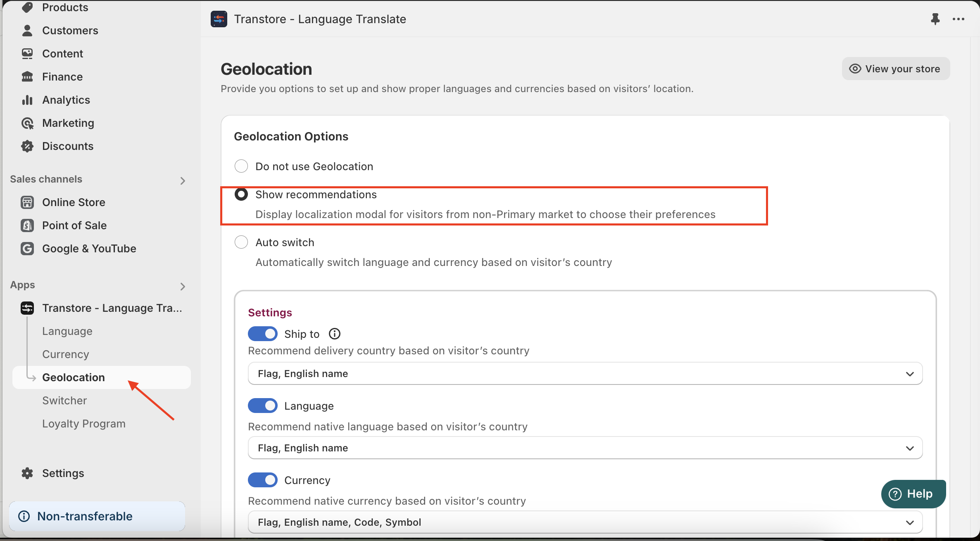
Task: Disable the Ship to toggle
Action: [263, 334]
